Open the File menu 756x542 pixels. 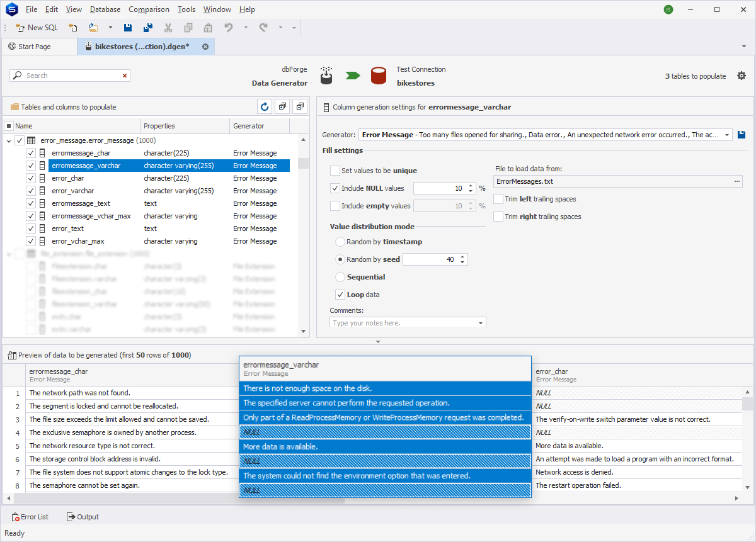[x=31, y=9]
